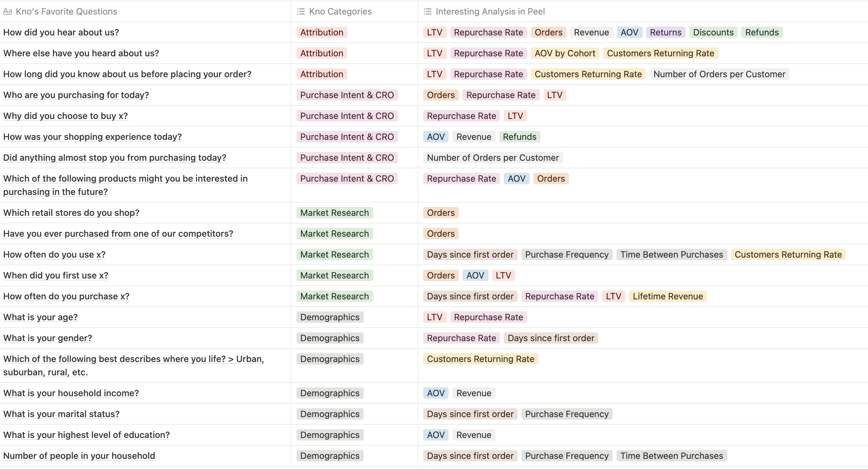Screen dimensions: 868x469
Task: Open 'What is your age?' question
Action: pos(41,317)
